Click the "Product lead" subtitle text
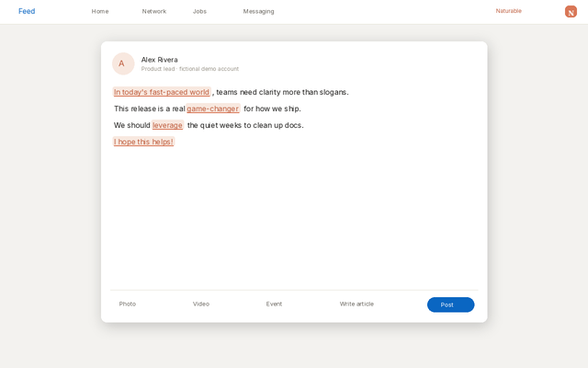This screenshot has width=588, height=368. coord(158,69)
